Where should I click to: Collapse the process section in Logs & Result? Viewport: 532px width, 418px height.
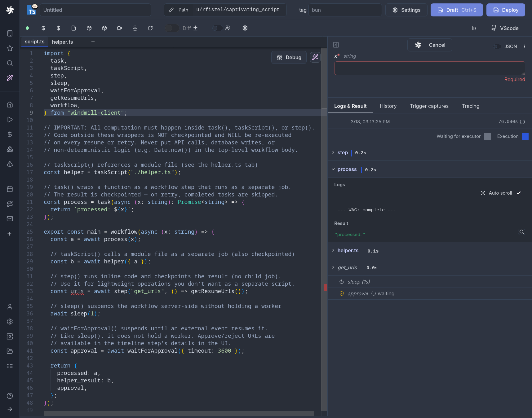tap(334, 169)
